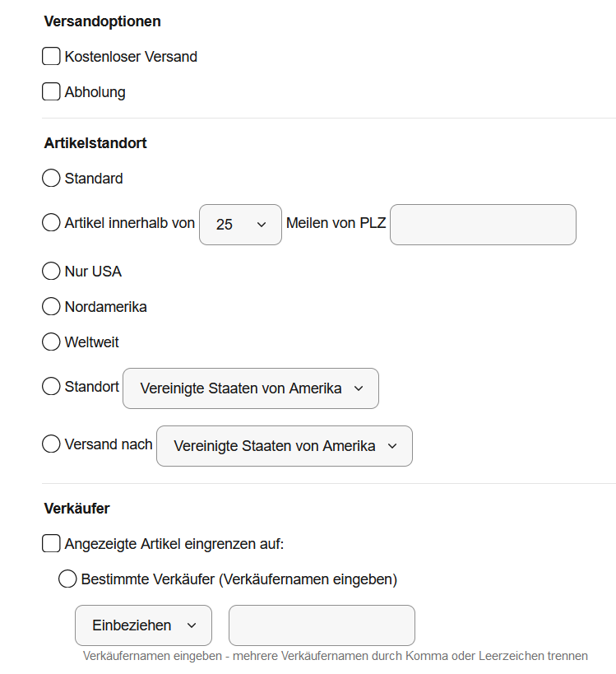Choose the Artikel innerhalb von radio option
Image resolution: width=616 pixels, height=674 pixels.
click(51, 223)
